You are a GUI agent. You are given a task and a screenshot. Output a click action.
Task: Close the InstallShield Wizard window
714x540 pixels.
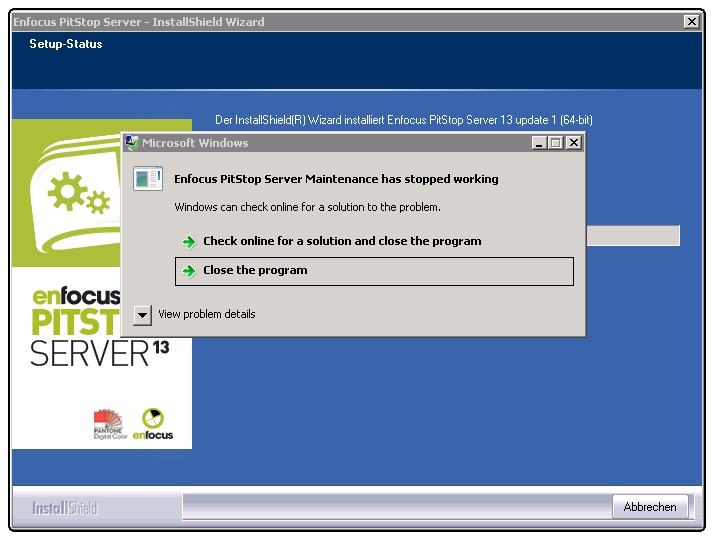[692, 21]
